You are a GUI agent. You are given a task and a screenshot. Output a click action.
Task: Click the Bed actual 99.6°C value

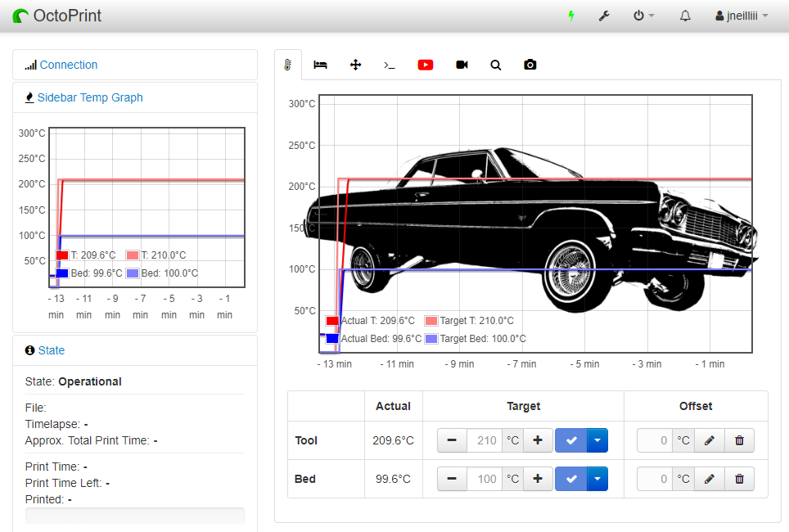(393, 479)
